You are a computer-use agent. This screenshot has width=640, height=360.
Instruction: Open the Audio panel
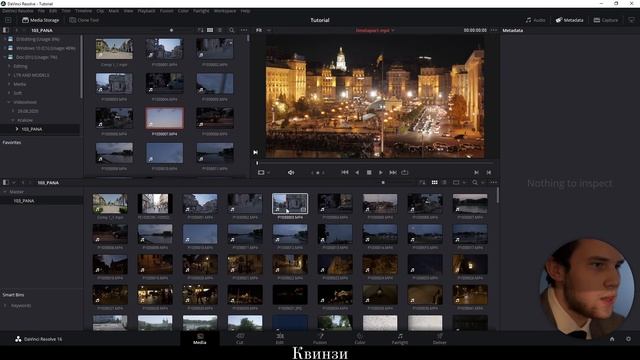pos(535,20)
